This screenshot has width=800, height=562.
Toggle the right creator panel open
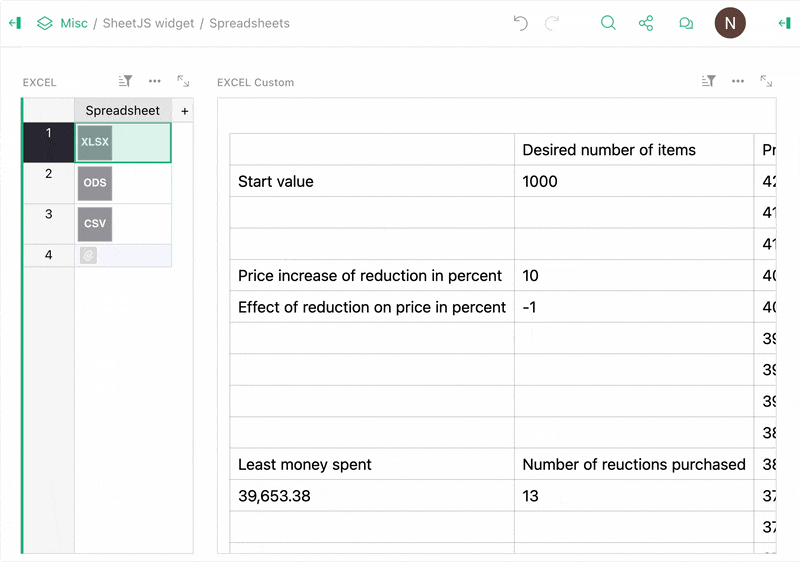point(784,23)
